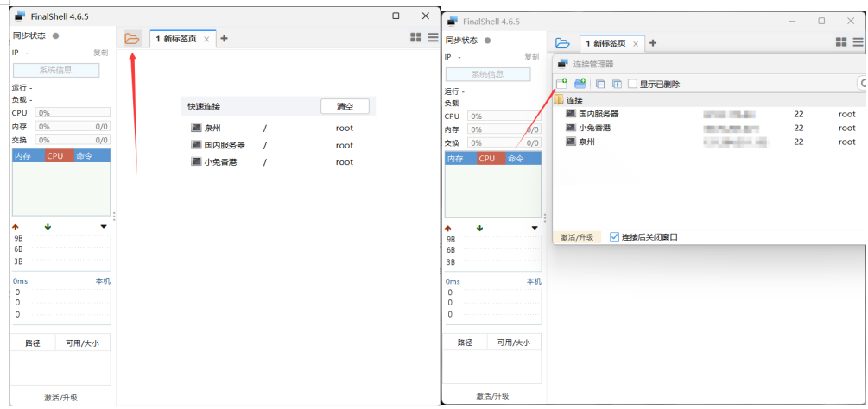Click the grid layout icon in left window
Image resolution: width=868 pixels, height=409 pixels.
[415, 38]
